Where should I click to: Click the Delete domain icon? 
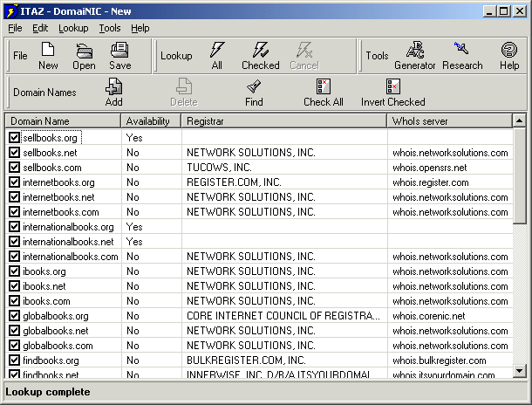pyautogui.click(x=184, y=86)
